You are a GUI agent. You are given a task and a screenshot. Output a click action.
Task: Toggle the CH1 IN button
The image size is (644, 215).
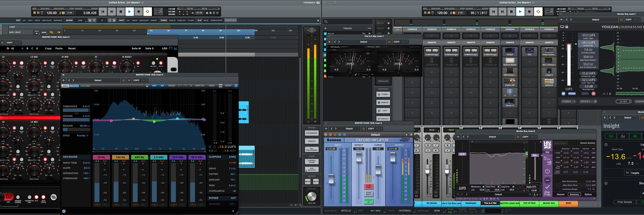(161, 63)
